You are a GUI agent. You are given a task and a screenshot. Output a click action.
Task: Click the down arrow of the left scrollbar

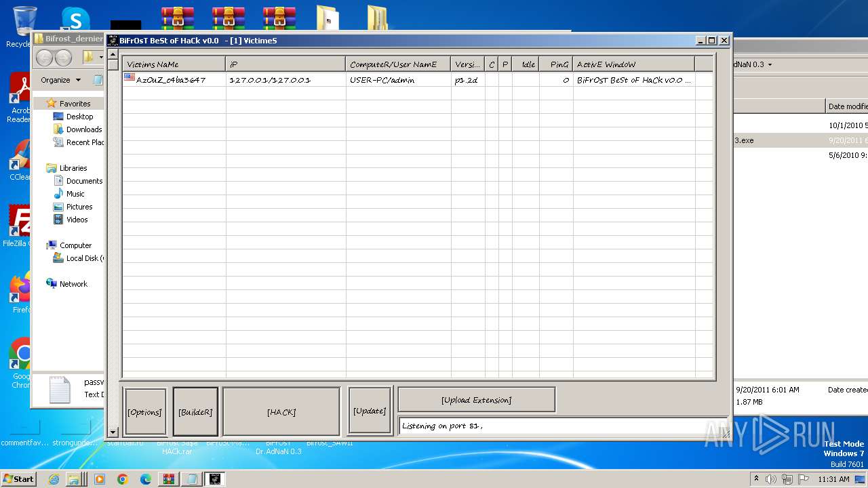click(x=113, y=432)
